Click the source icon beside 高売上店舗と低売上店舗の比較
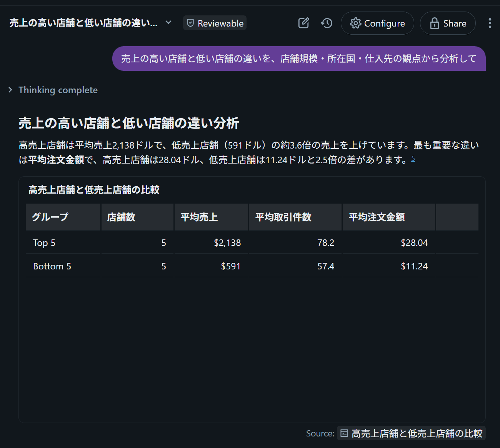This screenshot has width=500, height=448. (344, 433)
